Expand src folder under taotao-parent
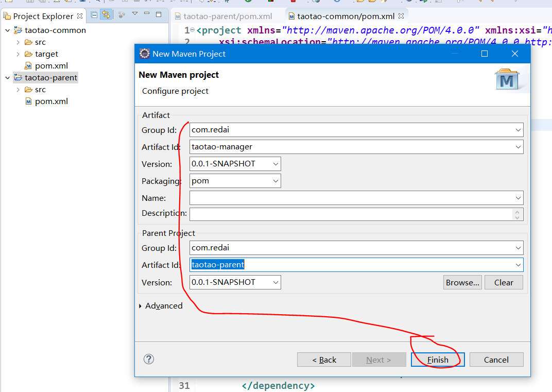552x392 pixels. click(18, 90)
